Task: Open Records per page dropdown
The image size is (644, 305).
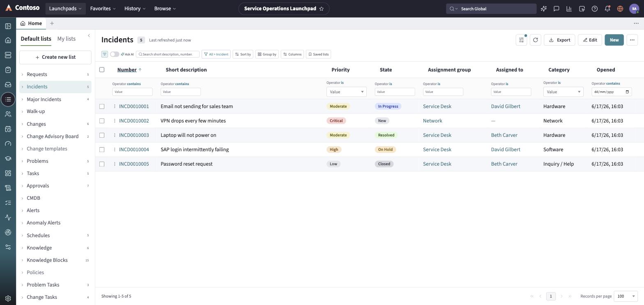Action: coord(626,296)
